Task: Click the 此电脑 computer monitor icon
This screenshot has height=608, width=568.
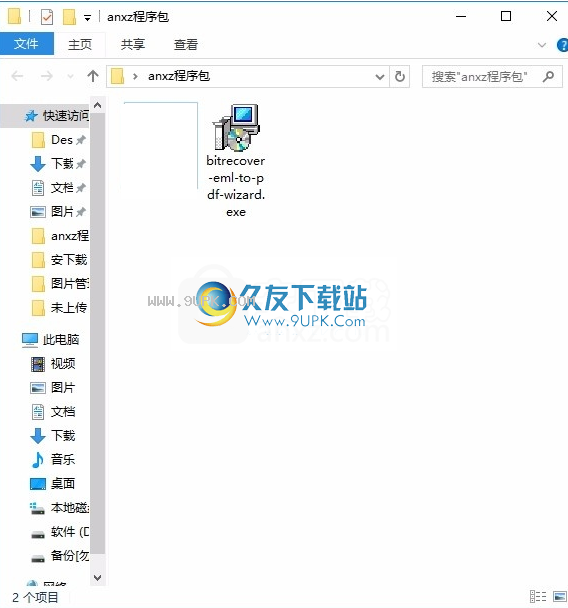Action: point(30,340)
